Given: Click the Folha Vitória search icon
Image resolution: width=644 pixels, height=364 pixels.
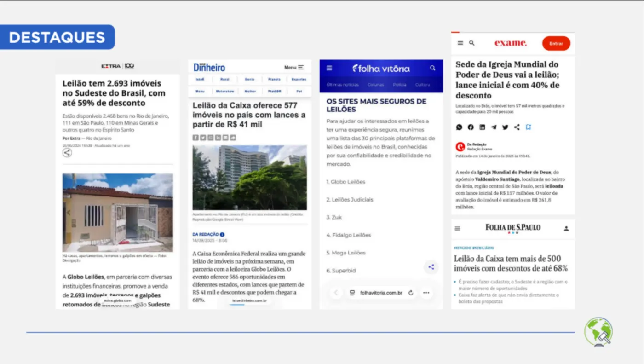Looking at the screenshot, I should pos(432,68).
